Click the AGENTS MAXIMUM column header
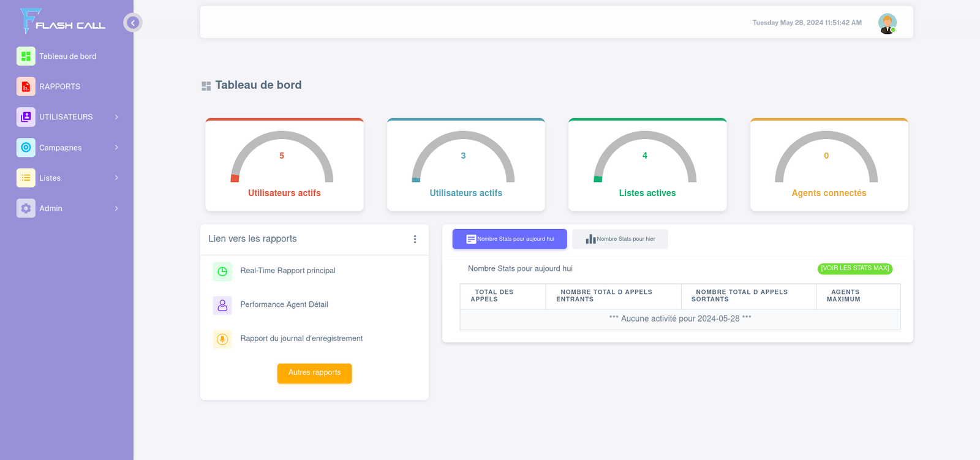Image resolution: width=980 pixels, height=460 pixels. tap(858, 296)
